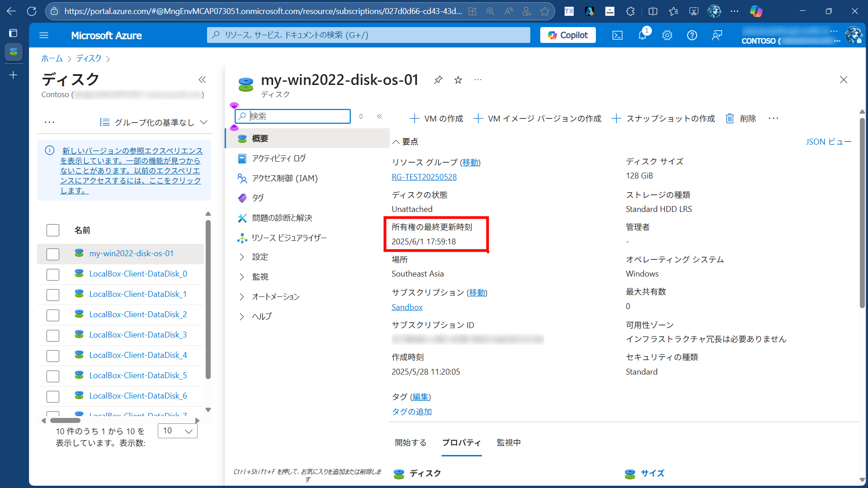
Task: Click the Copilot button
Action: point(568,35)
